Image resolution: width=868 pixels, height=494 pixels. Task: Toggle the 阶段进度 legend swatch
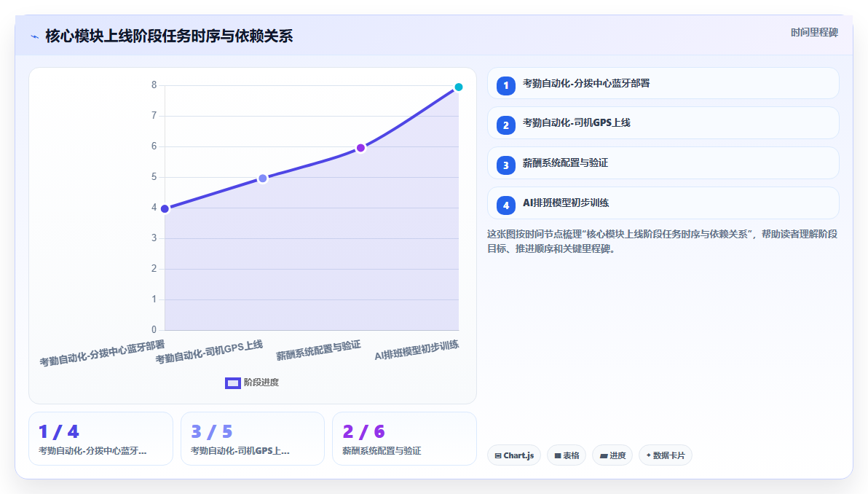pyautogui.click(x=232, y=383)
